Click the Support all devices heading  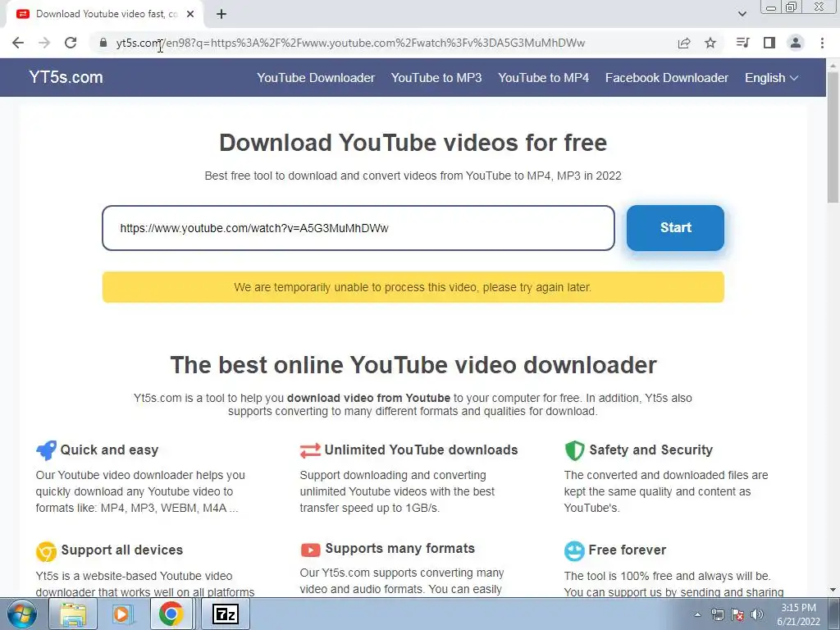tap(121, 550)
